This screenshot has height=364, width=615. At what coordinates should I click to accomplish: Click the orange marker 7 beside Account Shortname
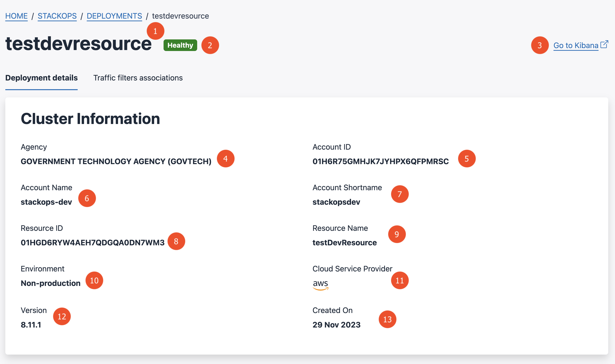tap(400, 194)
